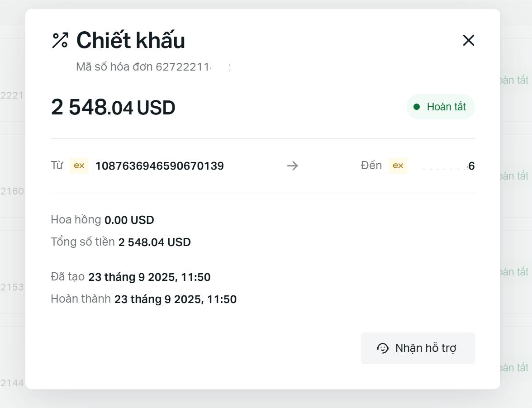Click the Tổng số tiền total line
Image resolution: width=532 pixels, height=408 pixels.
click(x=121, y=242)
